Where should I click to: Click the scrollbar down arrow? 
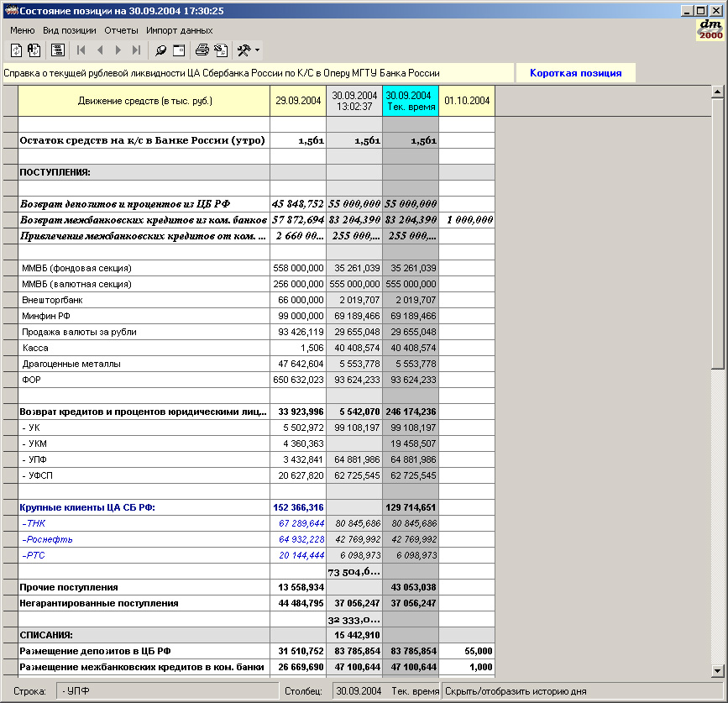717,671
